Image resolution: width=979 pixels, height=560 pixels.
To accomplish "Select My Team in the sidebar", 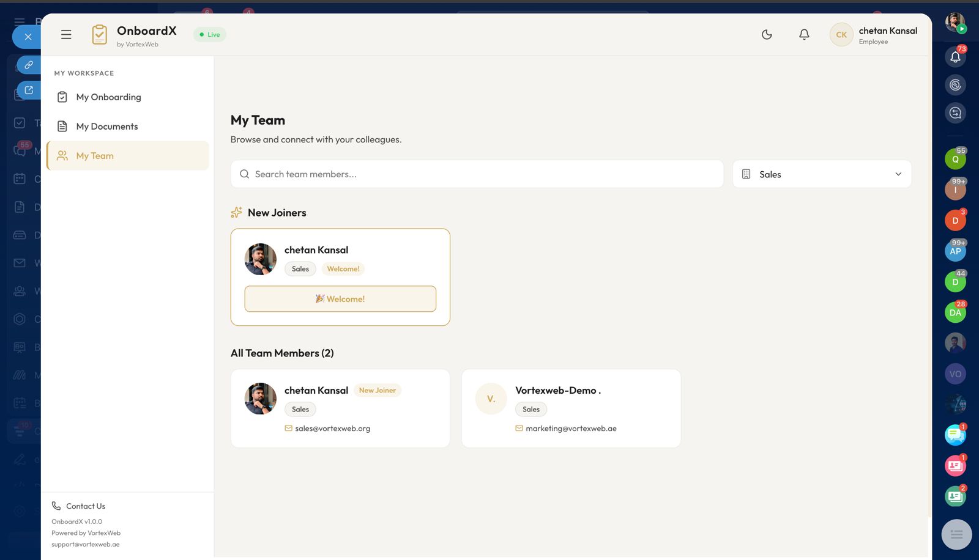I will point(95,156).
